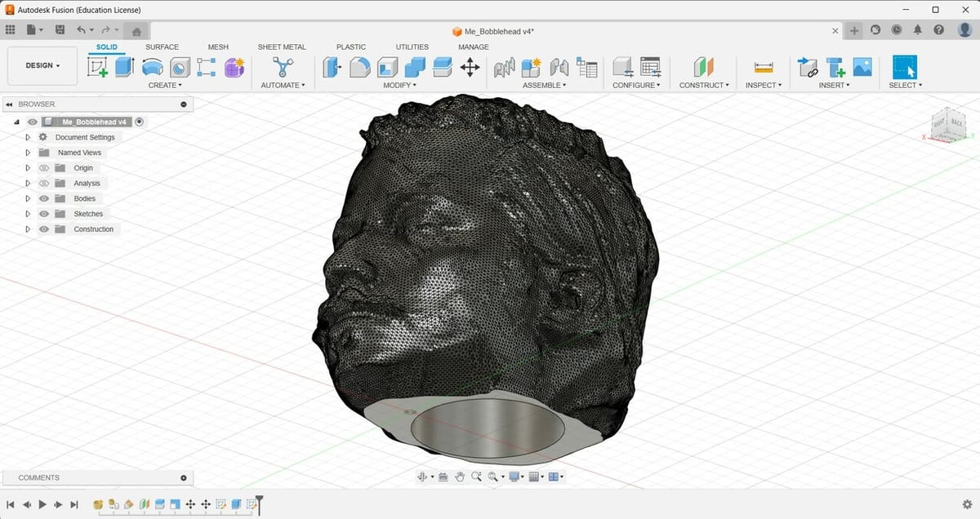
Task: Expand the Document Settings node
Action: pyautogui.click(x=28, y=137)
